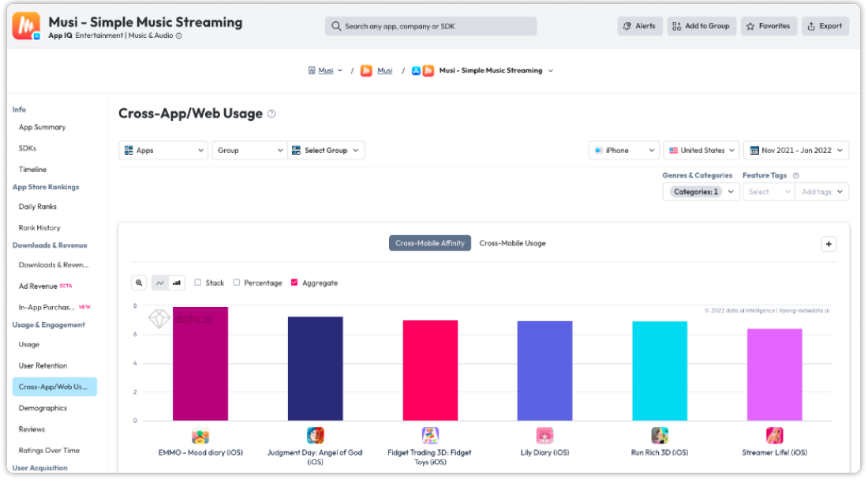This screenshot has width=868, height=483.
Task: Open Daily Ranks in sidebar
Action: click(38, 207)
